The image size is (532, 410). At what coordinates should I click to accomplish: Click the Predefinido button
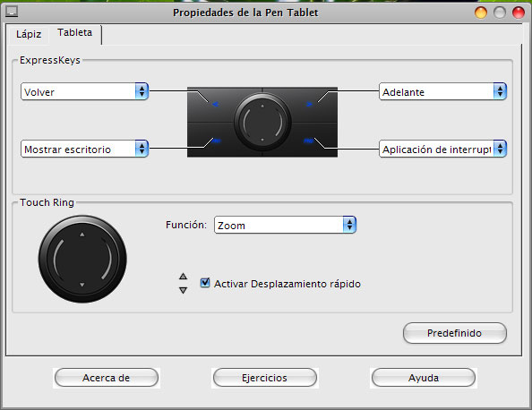point(455,333)
